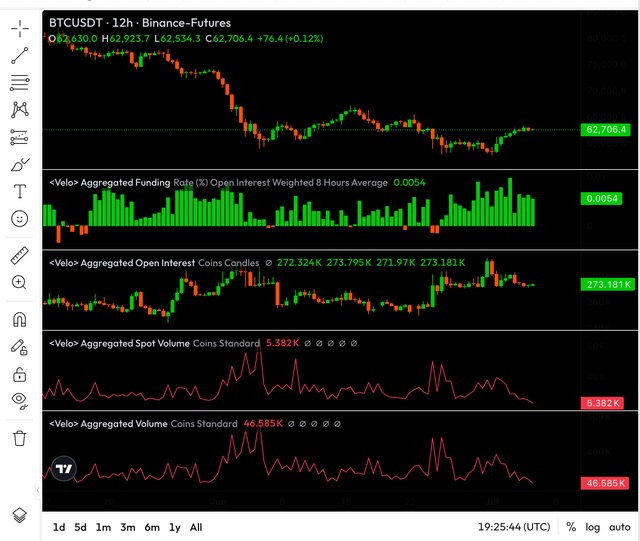Image resolution: width=640 pixels, height=541 pixels.
Task: Select the brush drawing tool
Action: (20, 165)
